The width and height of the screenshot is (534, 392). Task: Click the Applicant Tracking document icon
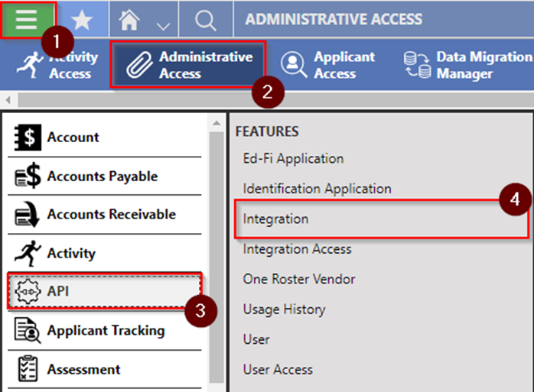pyautogui.click(x=28, y=330)
